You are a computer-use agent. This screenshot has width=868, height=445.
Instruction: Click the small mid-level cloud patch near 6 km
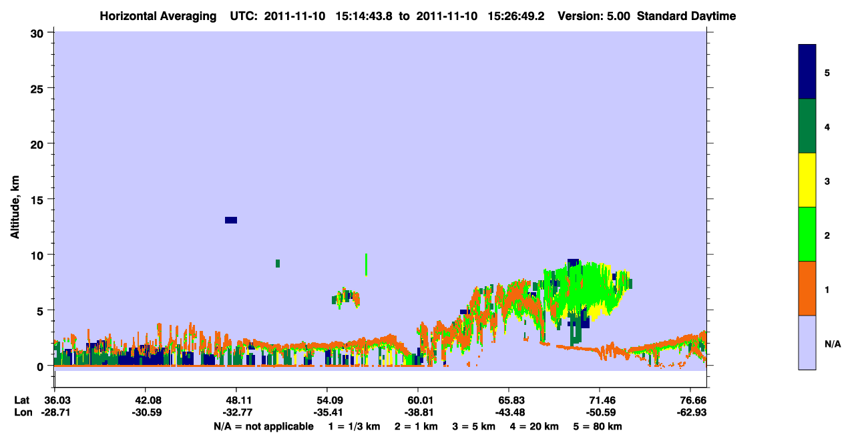click(347, 298)
